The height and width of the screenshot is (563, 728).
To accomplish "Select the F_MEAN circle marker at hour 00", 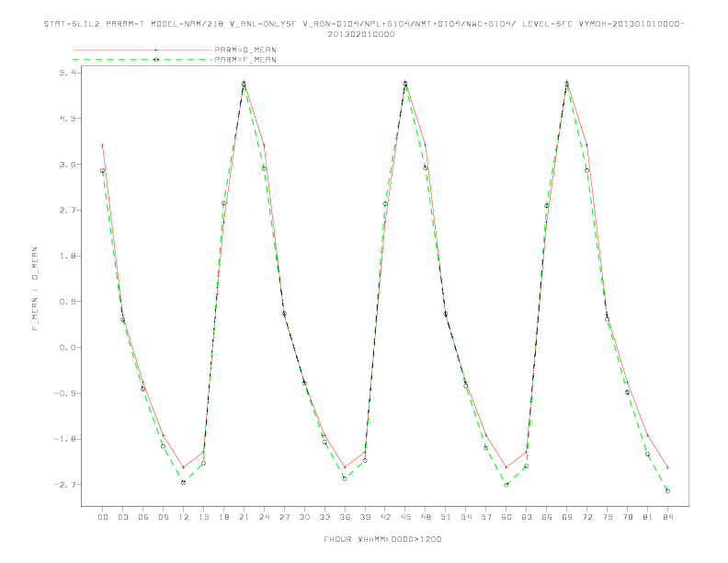I will 103,171.
